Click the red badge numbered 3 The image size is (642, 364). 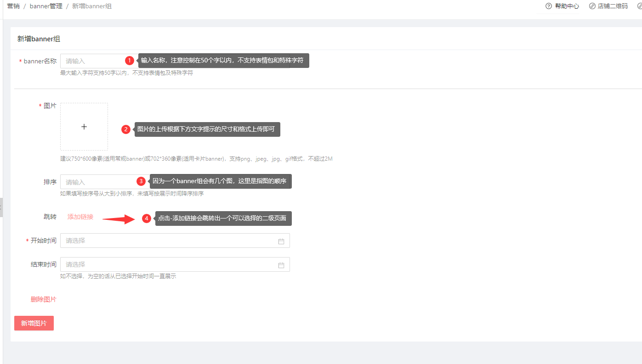(x=142, y=181)
